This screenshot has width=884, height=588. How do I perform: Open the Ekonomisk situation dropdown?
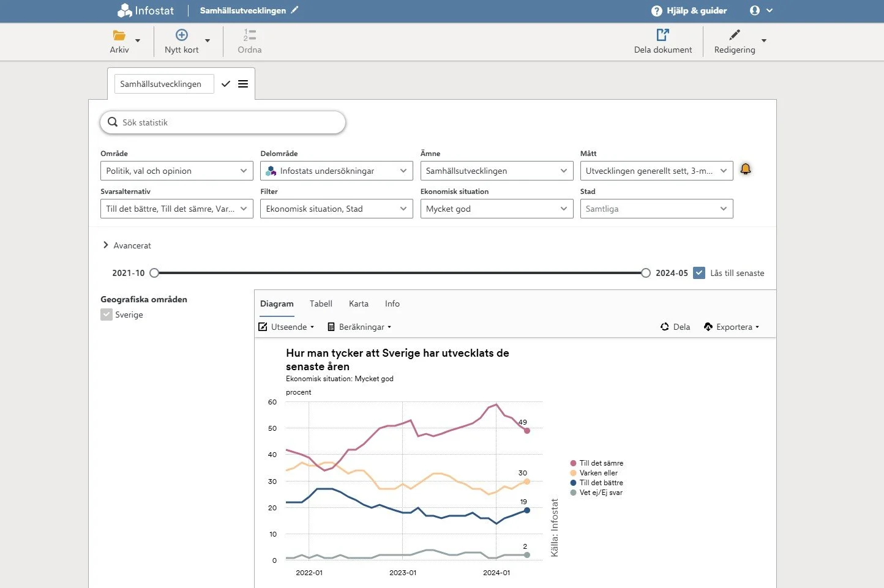496,209
